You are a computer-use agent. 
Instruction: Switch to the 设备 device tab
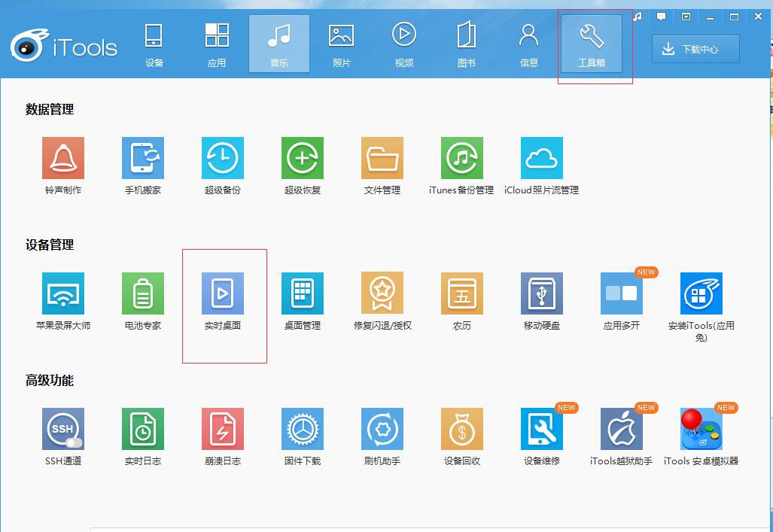click(x=154, y=44)
